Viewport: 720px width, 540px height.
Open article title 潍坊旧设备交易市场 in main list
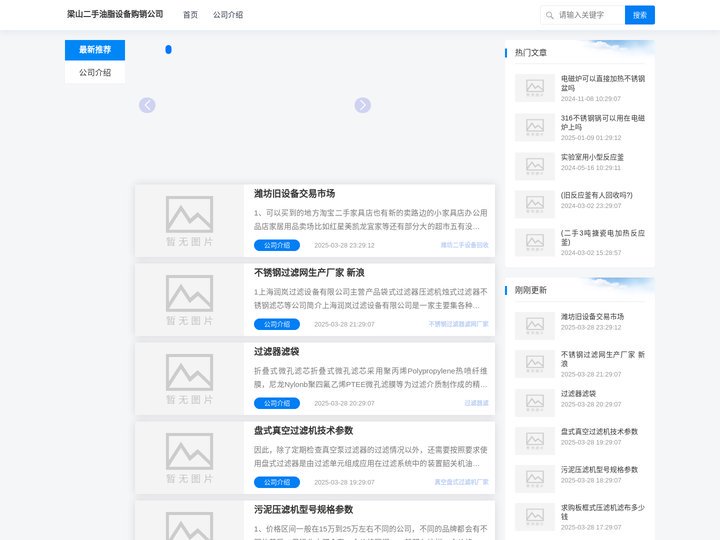pos(294,193)
